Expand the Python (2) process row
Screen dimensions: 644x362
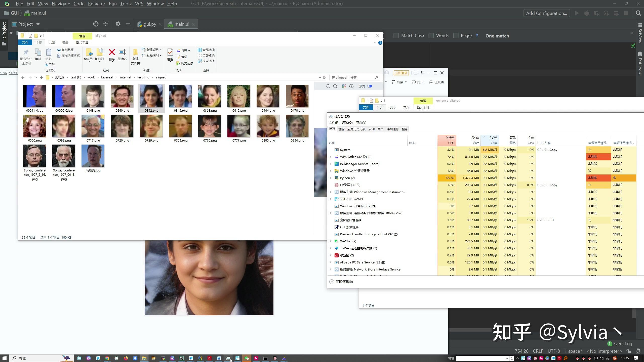pos(331,178)
